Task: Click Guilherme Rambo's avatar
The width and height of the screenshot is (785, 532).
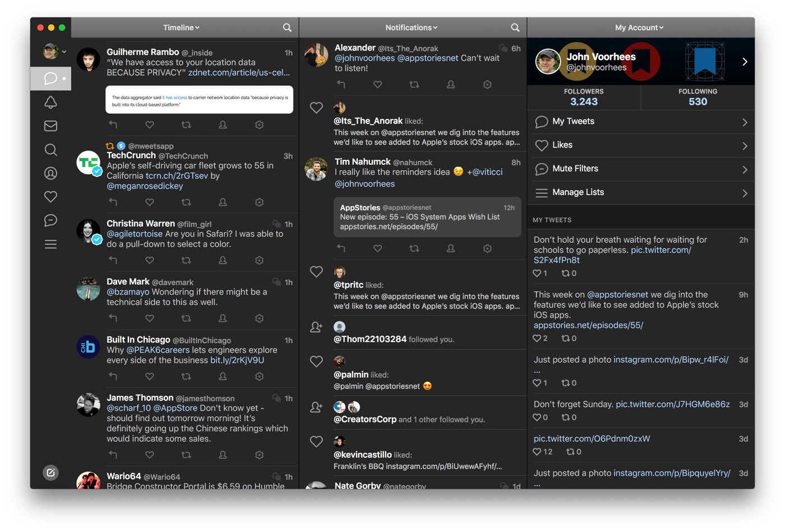Action: coord(88,59)
